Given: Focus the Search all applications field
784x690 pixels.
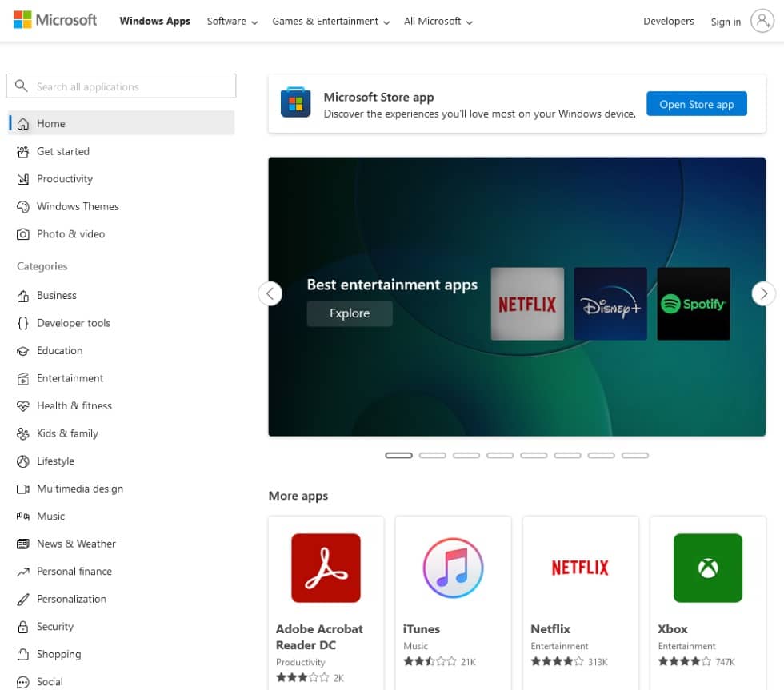Looking at the screenshot, I should [x=121, y=86].
